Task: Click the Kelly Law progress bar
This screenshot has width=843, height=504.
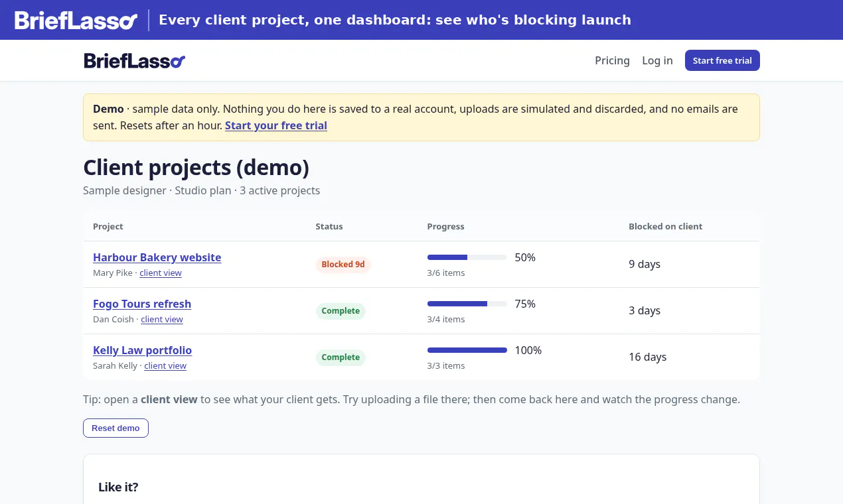Action: pyautogui.click(x=467, y=350)
